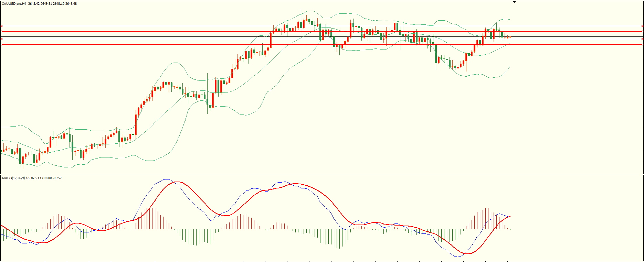Select left handle of second-from-top horizontal line

[x=1, y=31]
